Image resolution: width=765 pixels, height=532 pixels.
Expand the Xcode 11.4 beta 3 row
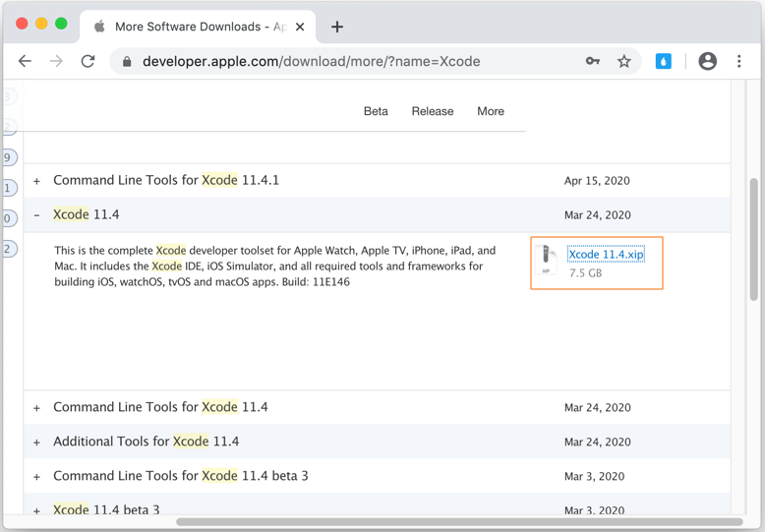click(x=36, y=510)
